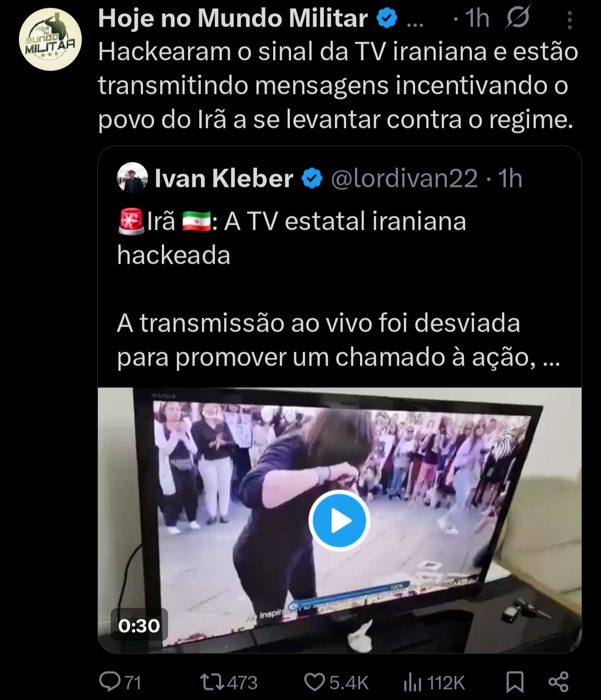601x700 pixels.
Task: Open Ivan Kleber's small avatar
Action: pos(132,178)
